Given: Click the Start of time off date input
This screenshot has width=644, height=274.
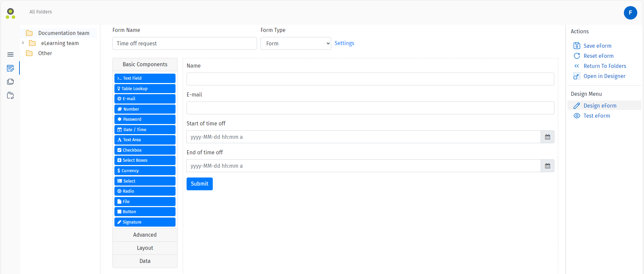Looking at the screenshot, I should pyautogui.click(x=363, y=137).
